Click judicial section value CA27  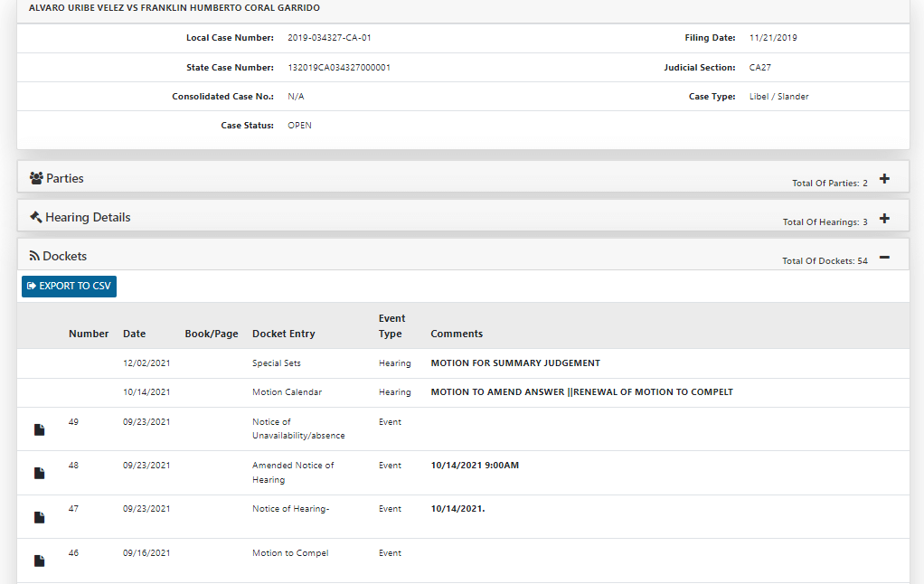(x=760, y=67)
